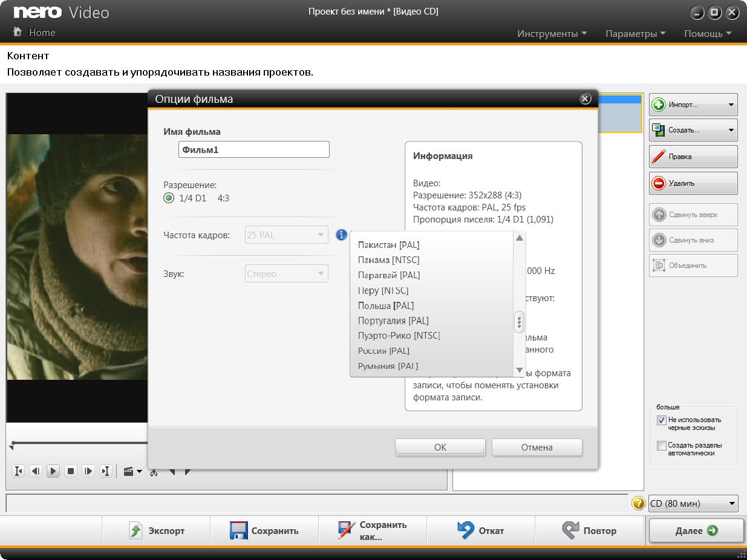
Task: Click OK in Опции фильма dialog
Action: [x=440, y=448]
